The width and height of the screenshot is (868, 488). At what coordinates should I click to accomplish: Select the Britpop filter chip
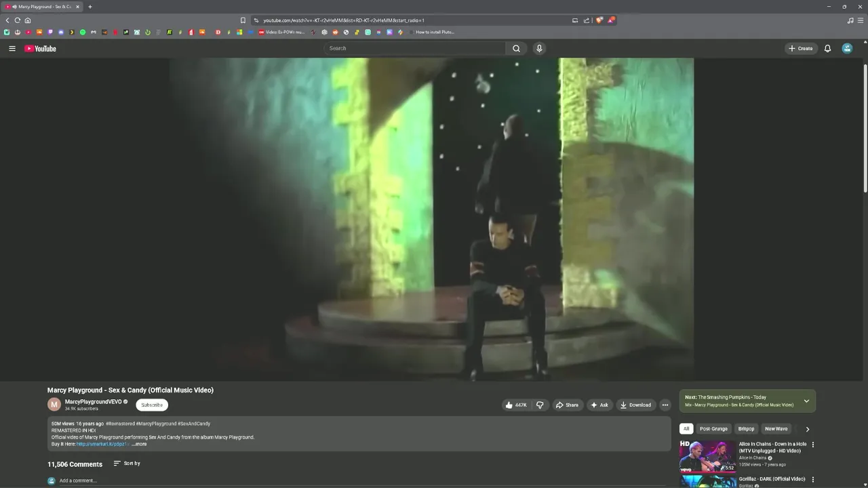pyautogui.click(x=746, y=428)
